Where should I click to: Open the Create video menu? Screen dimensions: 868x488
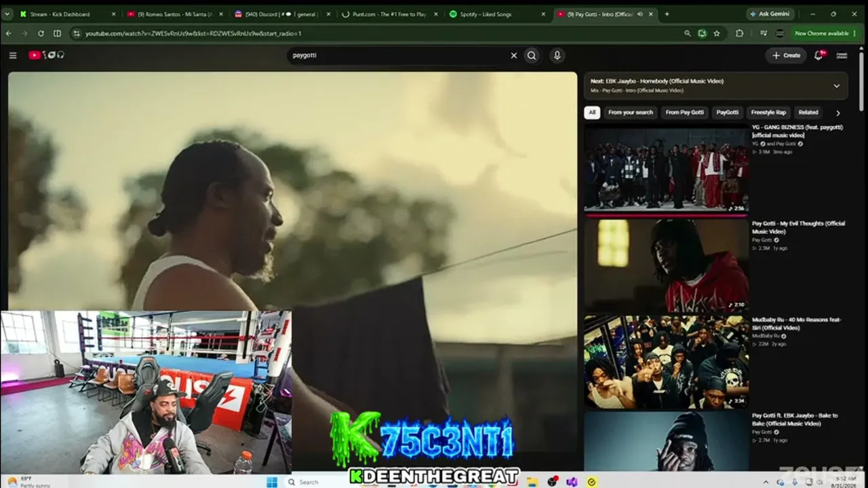(x=787, y=56)
